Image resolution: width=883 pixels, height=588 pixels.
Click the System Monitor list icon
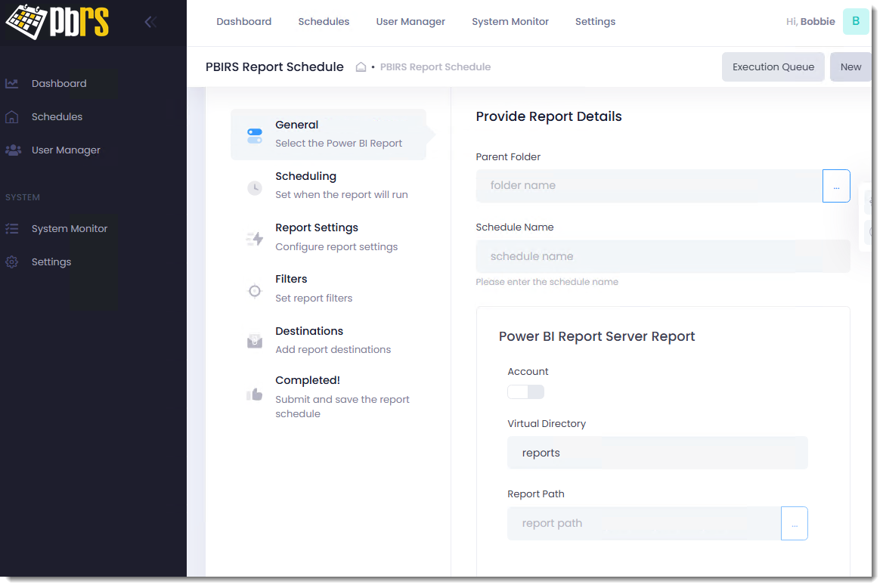[x=12, y=229]
